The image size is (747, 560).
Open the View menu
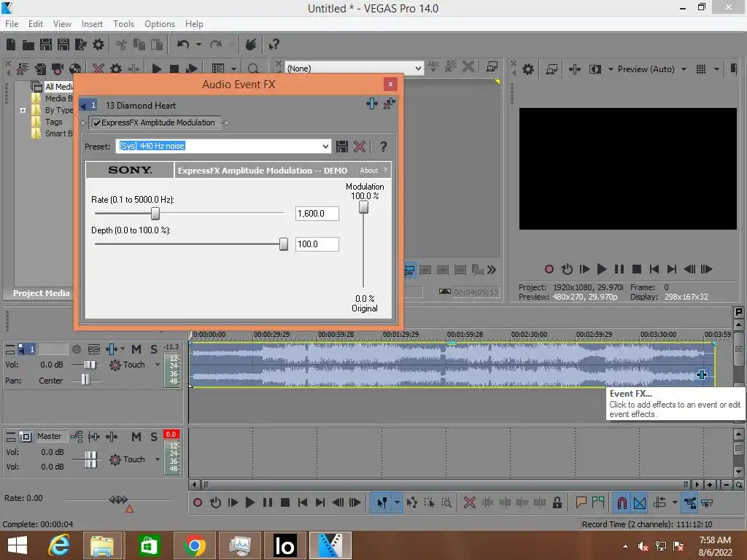62,24
